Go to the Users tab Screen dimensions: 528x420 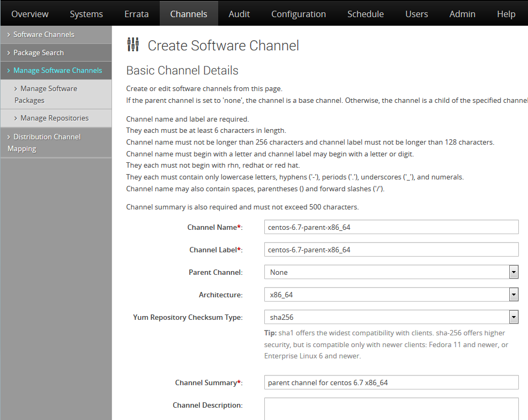click(x=417, y=14)
